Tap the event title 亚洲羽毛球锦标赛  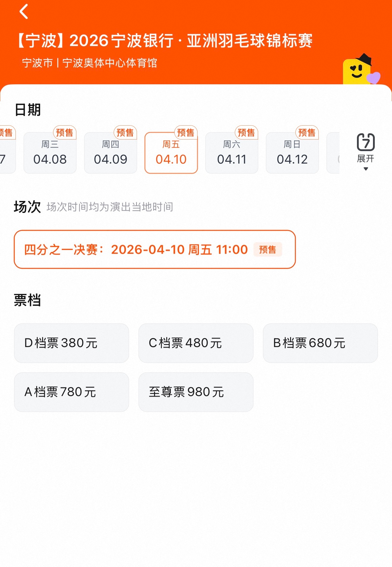pos(250,41)
